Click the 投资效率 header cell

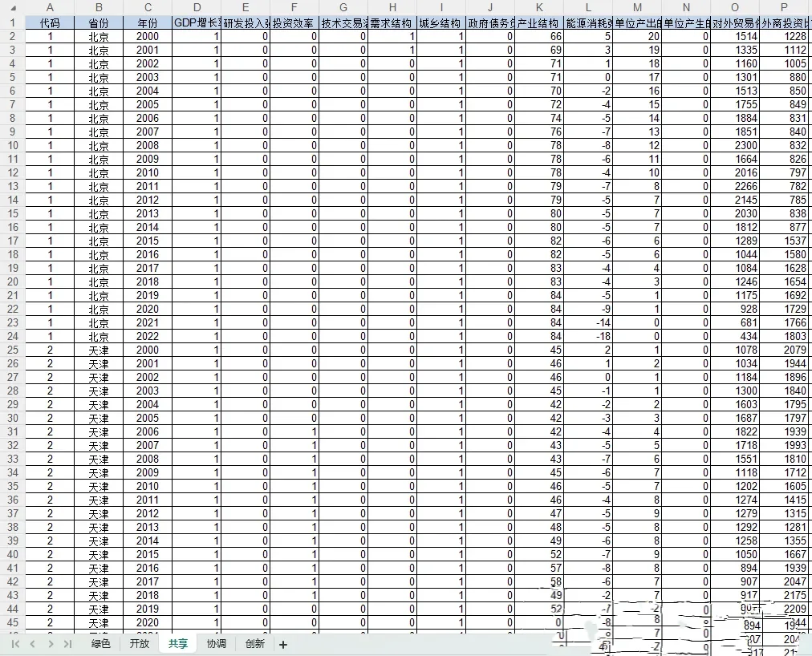tap(294, 22)
